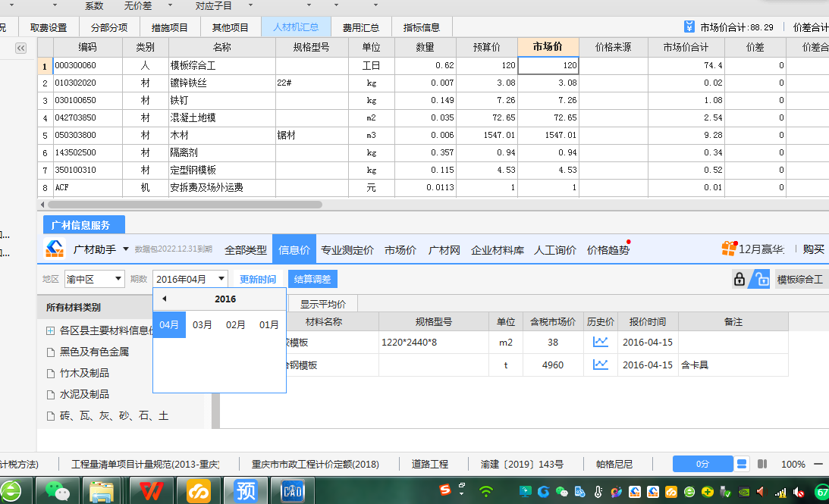
Task: Select the 市场价 tab in 广材助手
Action: (400, 250)
